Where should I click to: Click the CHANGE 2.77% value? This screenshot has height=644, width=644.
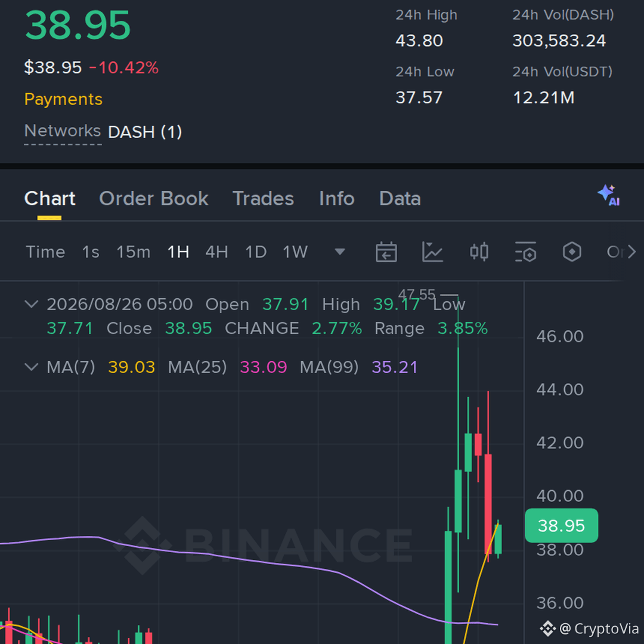[x=337, y=329]
